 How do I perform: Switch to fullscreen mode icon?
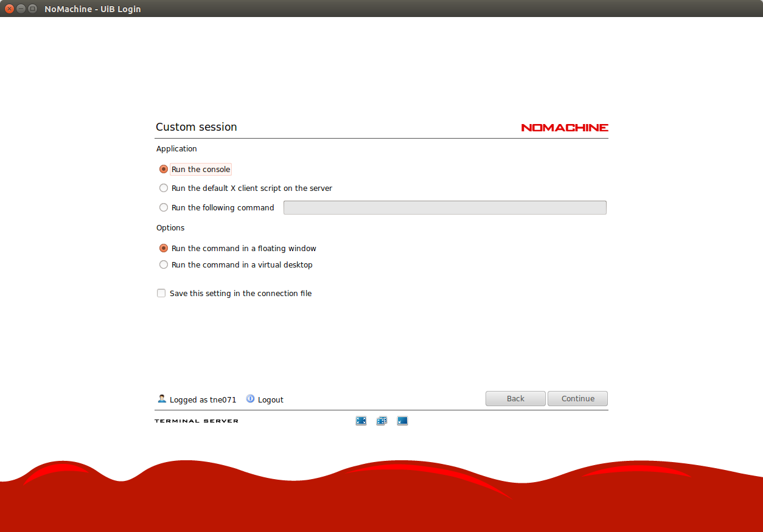pyautogui.click(x=361, y=421)
